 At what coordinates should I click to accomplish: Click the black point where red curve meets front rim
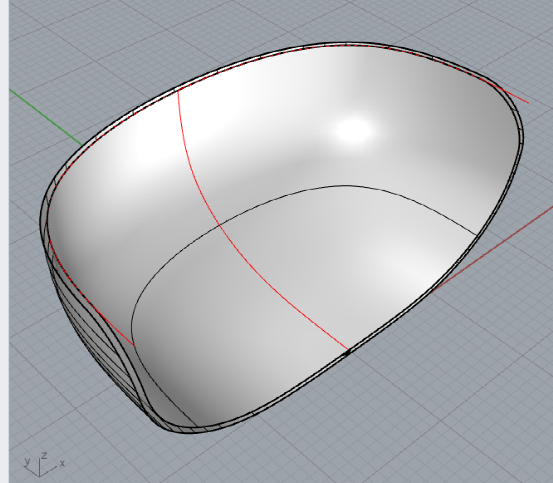(348, 351)
